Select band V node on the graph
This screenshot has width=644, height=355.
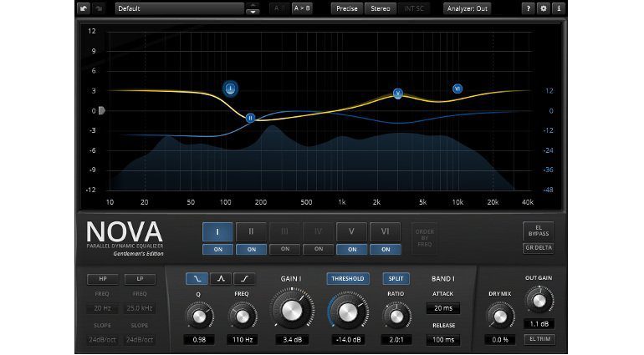tap(397, 94)
